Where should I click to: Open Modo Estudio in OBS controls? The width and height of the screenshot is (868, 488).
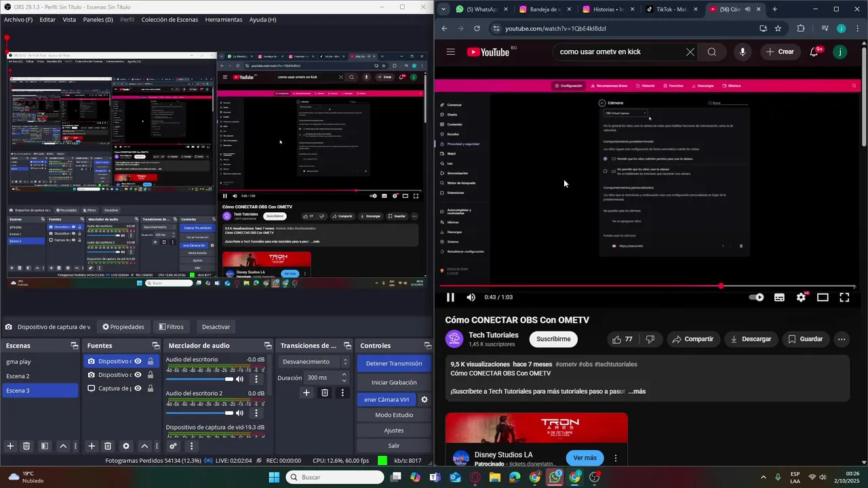pos(394,415)
